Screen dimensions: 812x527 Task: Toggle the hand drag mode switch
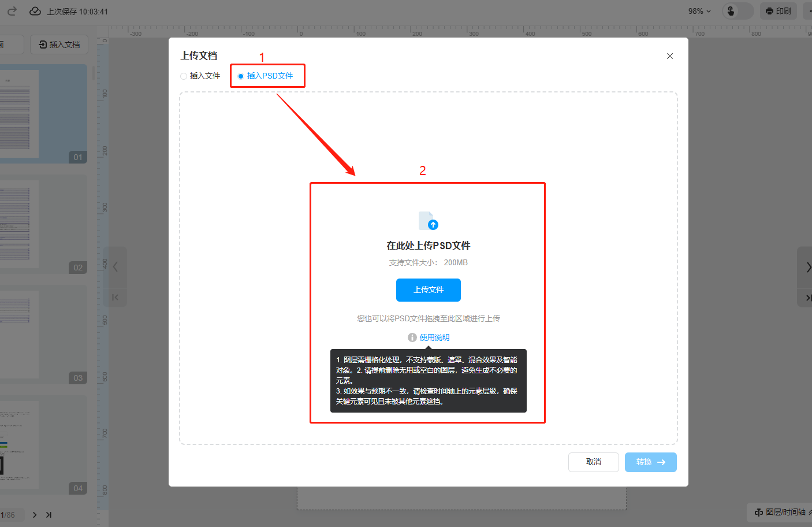[737, 11]
